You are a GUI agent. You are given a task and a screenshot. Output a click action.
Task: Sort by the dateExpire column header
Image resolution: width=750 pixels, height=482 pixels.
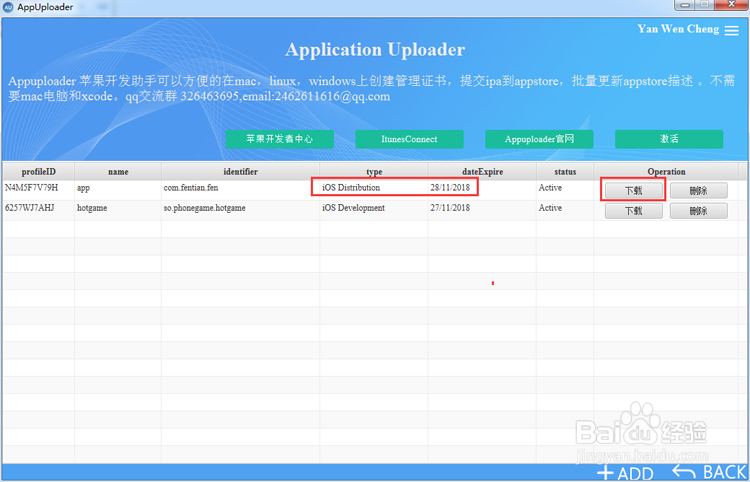click(x=482, y=172)
